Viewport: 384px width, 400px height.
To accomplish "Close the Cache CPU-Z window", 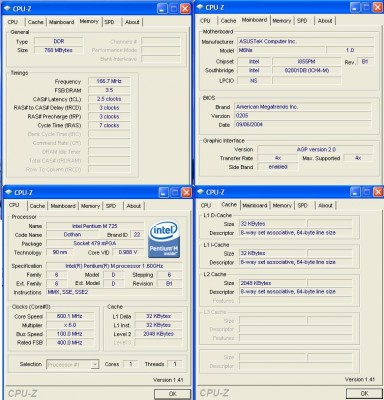I will [x=378, y=192].
